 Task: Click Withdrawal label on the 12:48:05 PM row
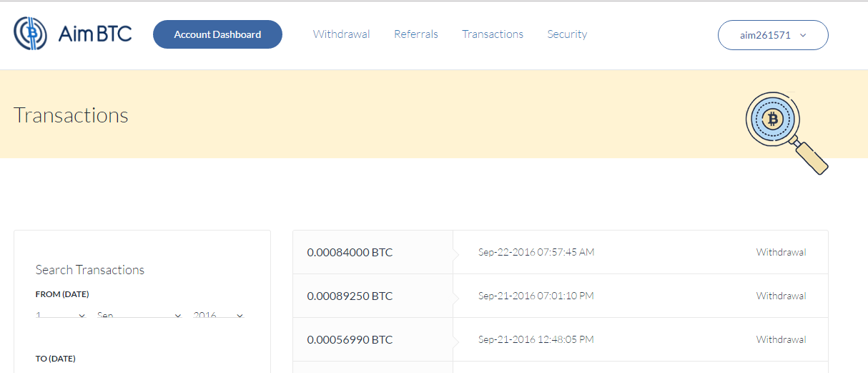(781, 339)
